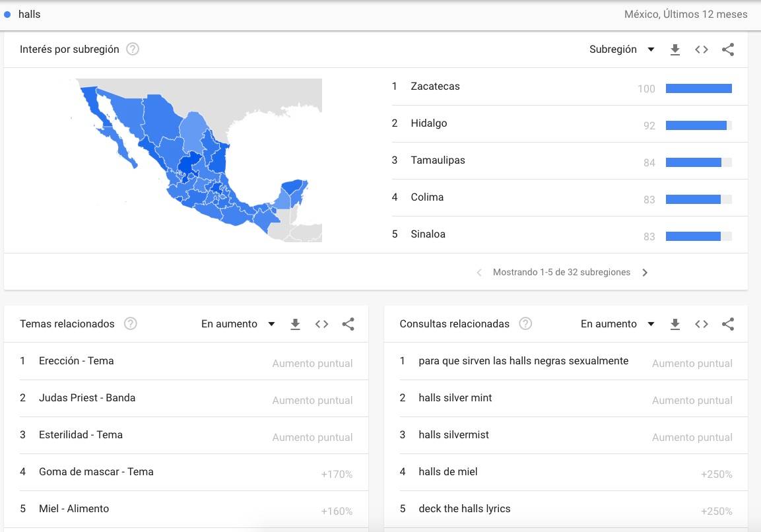
Task: Click the embed code icon for Interés por subregión
Action: tap(701, 49)
